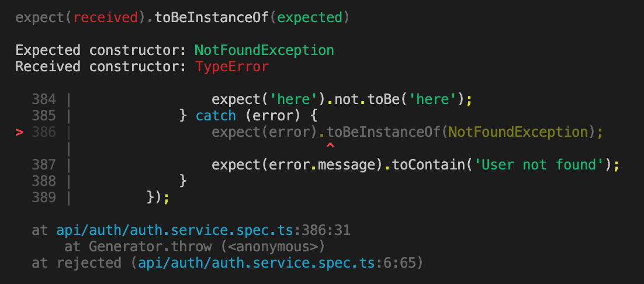Click NotFoundException argument on line 386
This screenshot has height=284, width=644.
point(518,132)
